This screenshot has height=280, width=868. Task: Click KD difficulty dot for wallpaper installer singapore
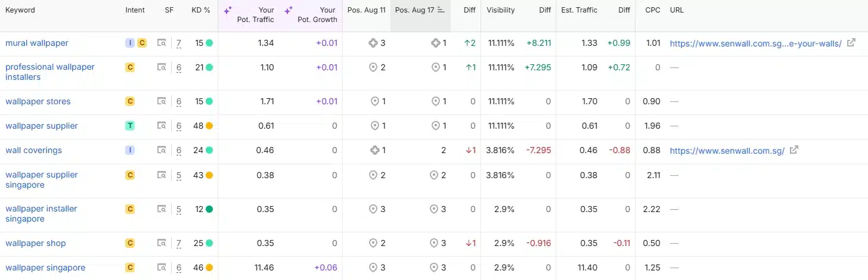(x=209, y=209)
